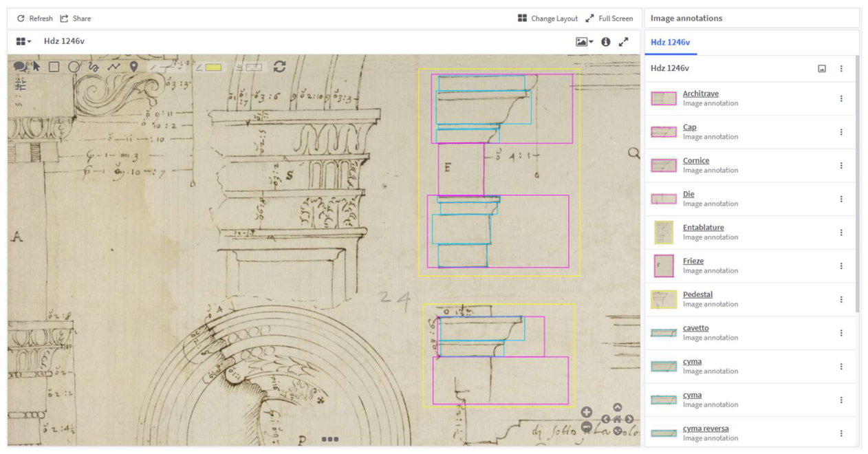The height and width of the screenshot is (454, 868).
Task: Open the Cap row options menu
Action: pos(841,132)
